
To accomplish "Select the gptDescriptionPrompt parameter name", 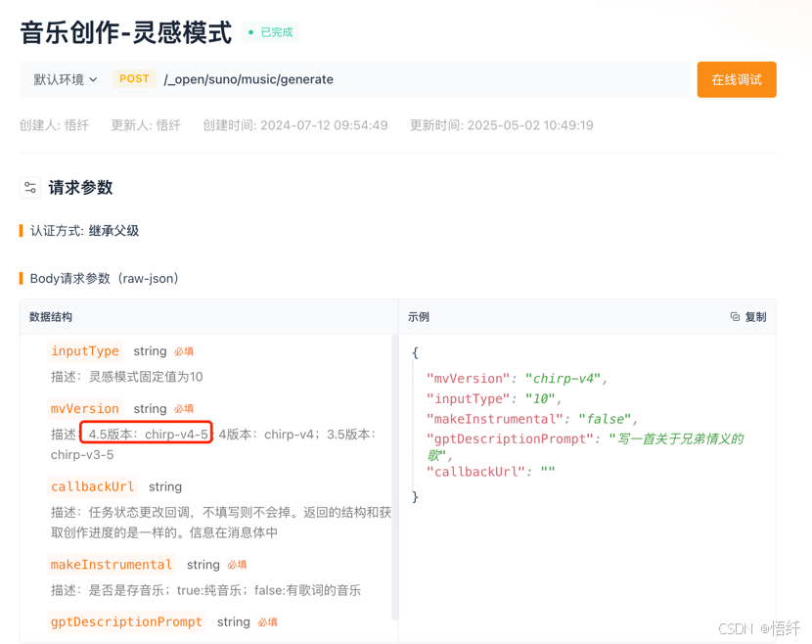I will click(x=126, y=621).
